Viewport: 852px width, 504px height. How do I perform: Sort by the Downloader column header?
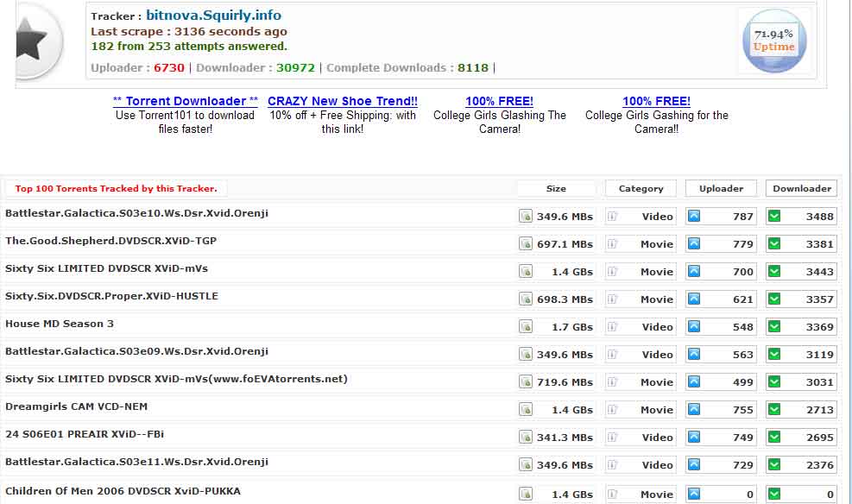tap(801, 188)
